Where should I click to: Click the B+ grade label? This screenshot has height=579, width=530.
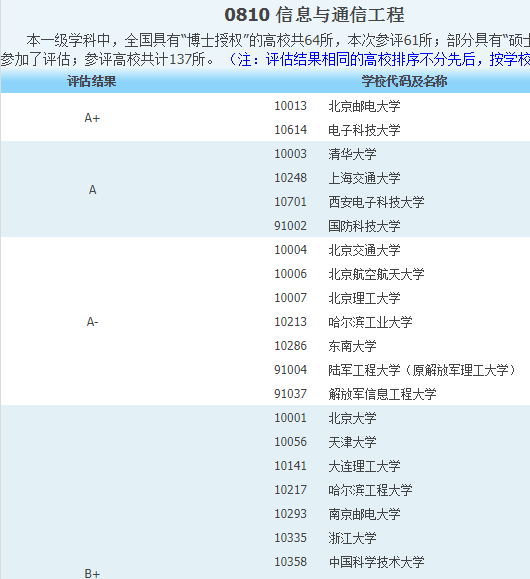(92, 573)
